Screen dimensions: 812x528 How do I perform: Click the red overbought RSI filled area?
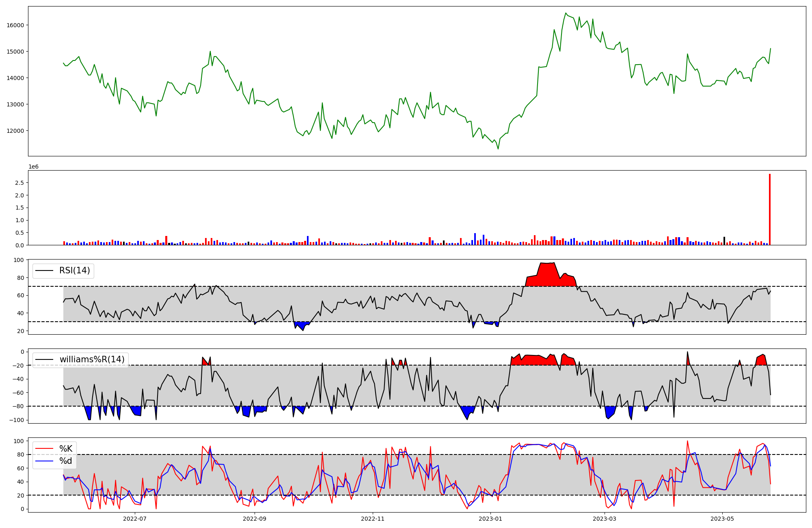click(x=546, y=276)
